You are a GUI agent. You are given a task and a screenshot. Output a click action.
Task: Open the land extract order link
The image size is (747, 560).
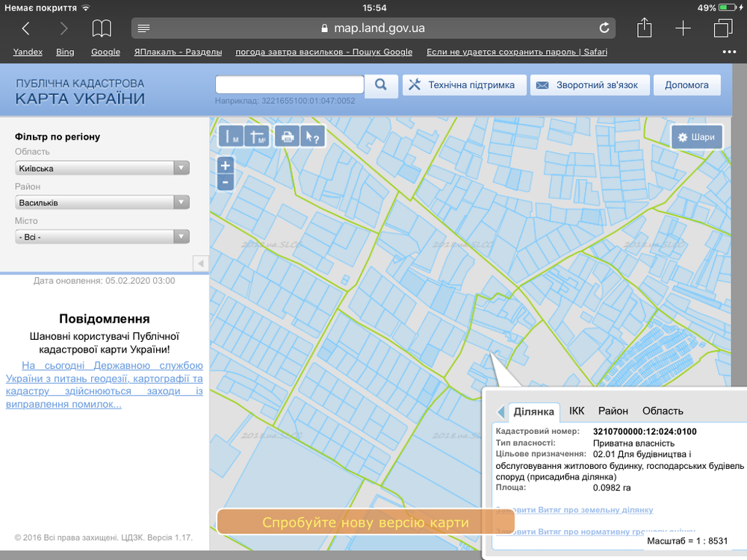pos(574,510)
